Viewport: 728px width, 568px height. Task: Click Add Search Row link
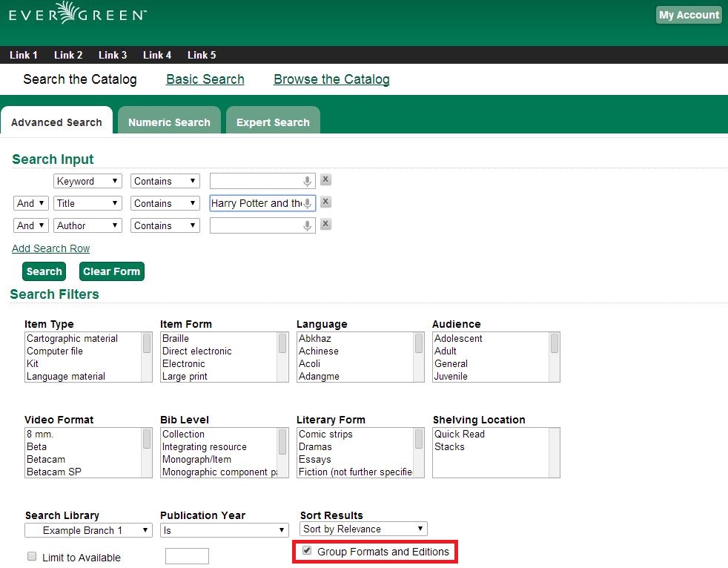(x=50, y=248)
